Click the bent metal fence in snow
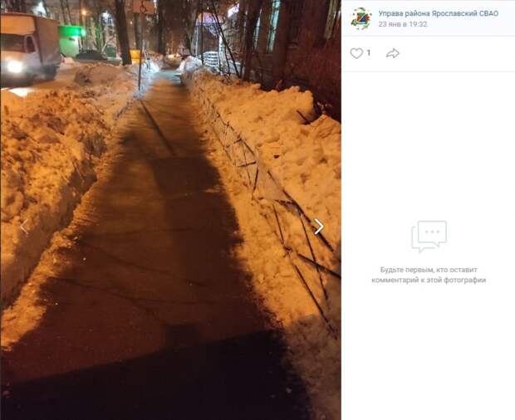Screen dimensions: 515x420 pyautogui.click(x=282, y=217)
